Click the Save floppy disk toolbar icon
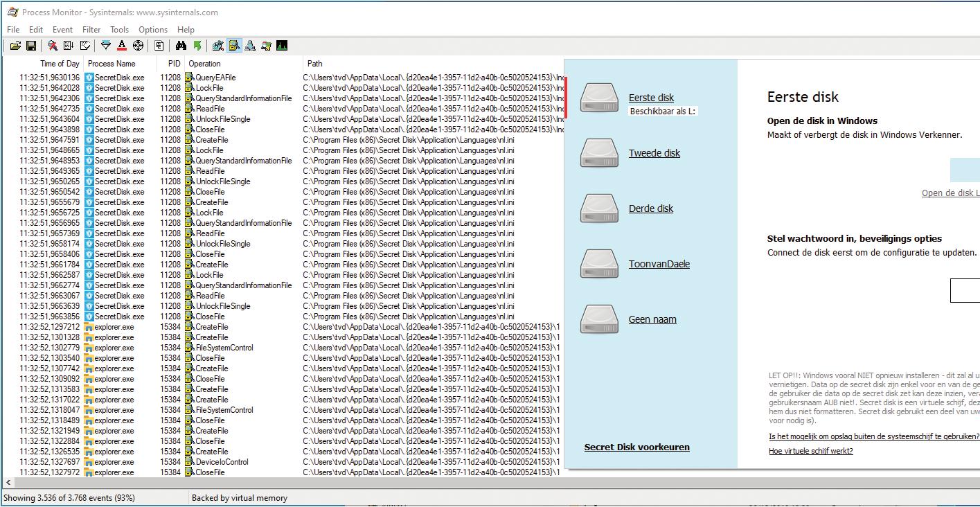Image resolution: width=980 pixels, height=507 pixels. 31,46
